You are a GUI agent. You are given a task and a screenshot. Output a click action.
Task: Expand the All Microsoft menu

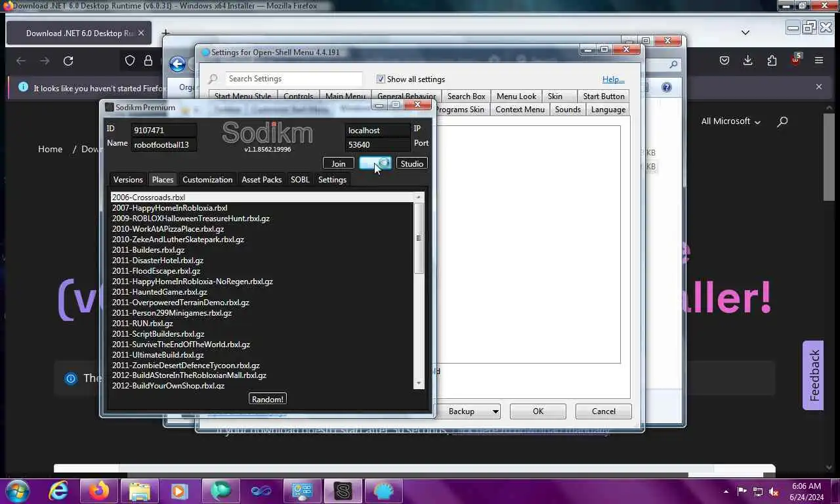coord(730,121)
